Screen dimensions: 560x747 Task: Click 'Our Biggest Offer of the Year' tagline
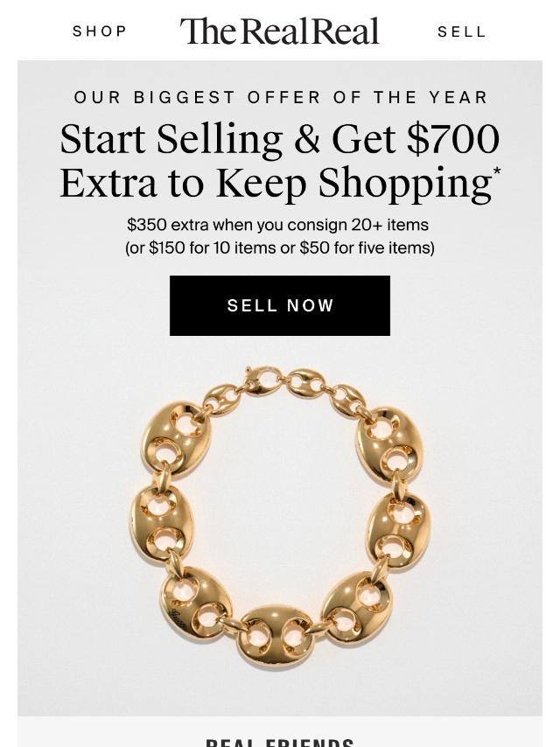click(x=280, y=97)
